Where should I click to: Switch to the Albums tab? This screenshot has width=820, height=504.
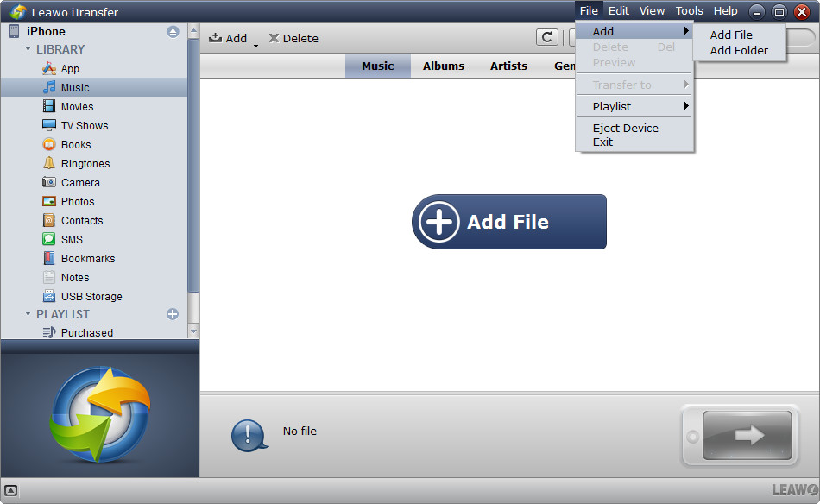(x=443, y=66)
